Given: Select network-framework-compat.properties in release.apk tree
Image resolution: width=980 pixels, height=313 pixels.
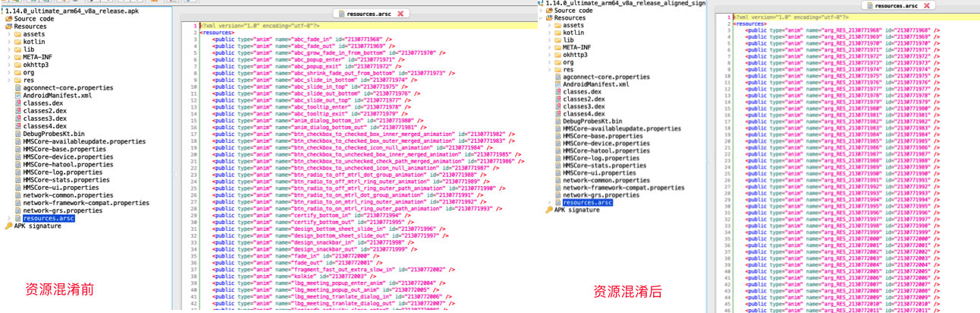Looking at the screenshot, I should (x=86, y=203).
